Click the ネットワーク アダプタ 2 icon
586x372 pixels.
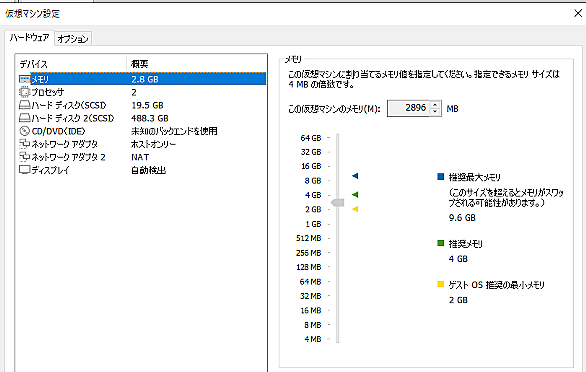point(25,157)
